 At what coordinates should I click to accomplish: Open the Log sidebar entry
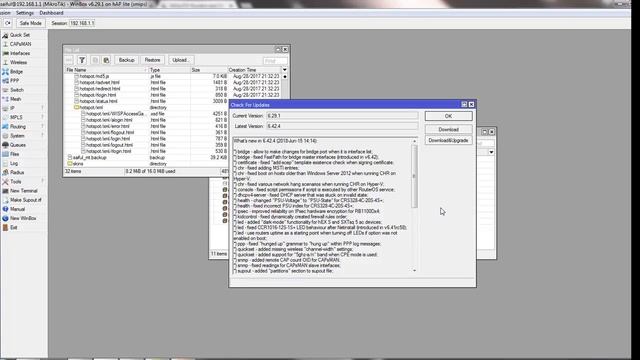tap(13, 163)
